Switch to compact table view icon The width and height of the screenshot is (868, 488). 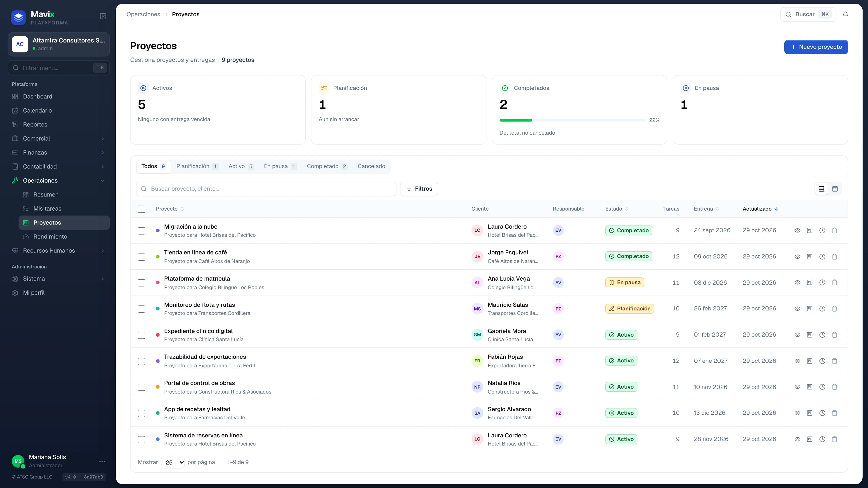click(835, 189)
